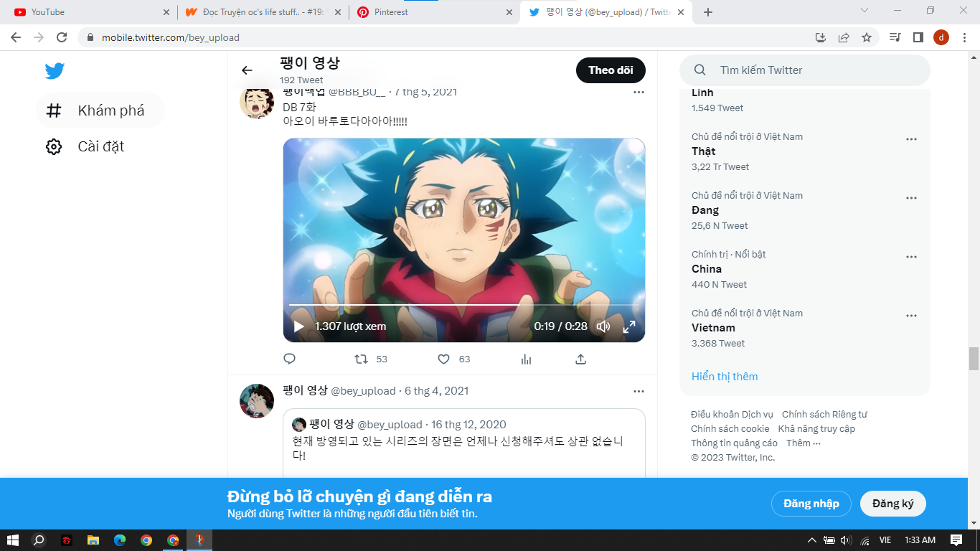Click the Twitter bird logo
Screen dimensions: 980x551
pyautogui.click(x=55, y=71)
